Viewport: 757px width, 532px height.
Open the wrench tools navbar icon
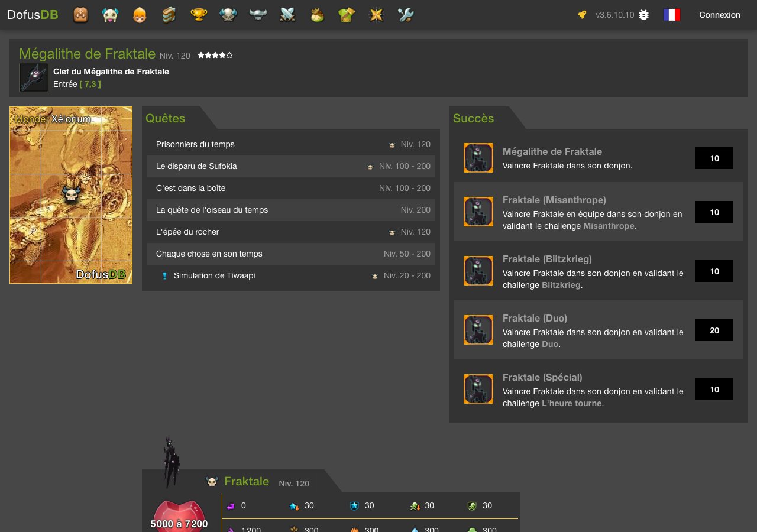click(x=406, y=15)
